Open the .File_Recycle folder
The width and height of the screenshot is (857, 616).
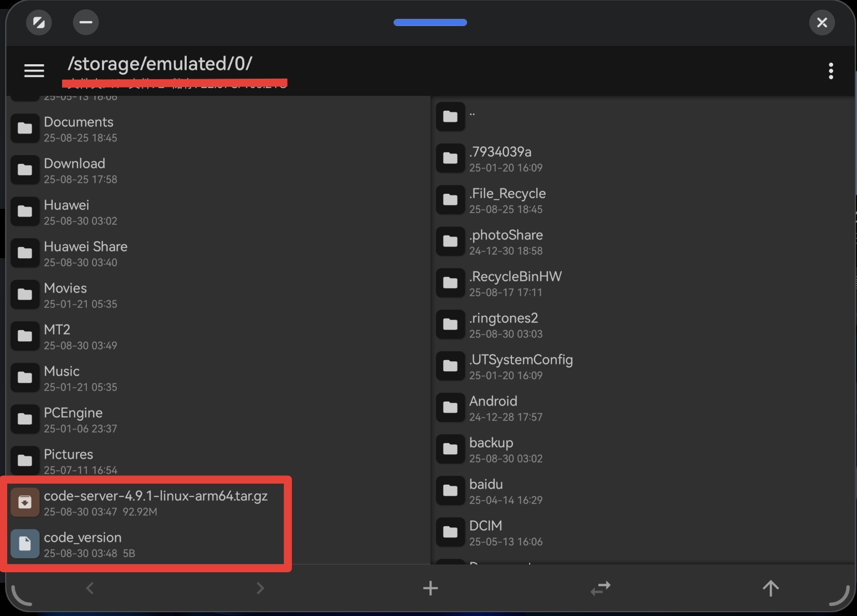coord(644,200)
